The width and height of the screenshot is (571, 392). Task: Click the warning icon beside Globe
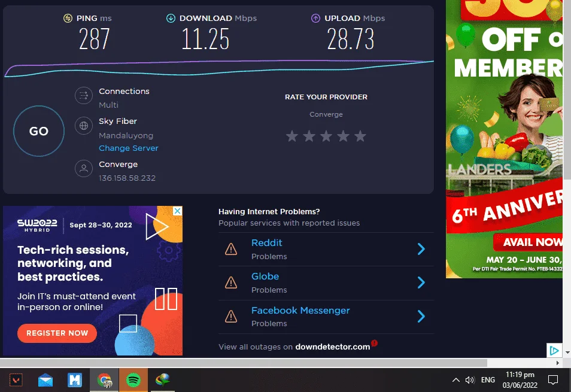[x=231, y=282]
